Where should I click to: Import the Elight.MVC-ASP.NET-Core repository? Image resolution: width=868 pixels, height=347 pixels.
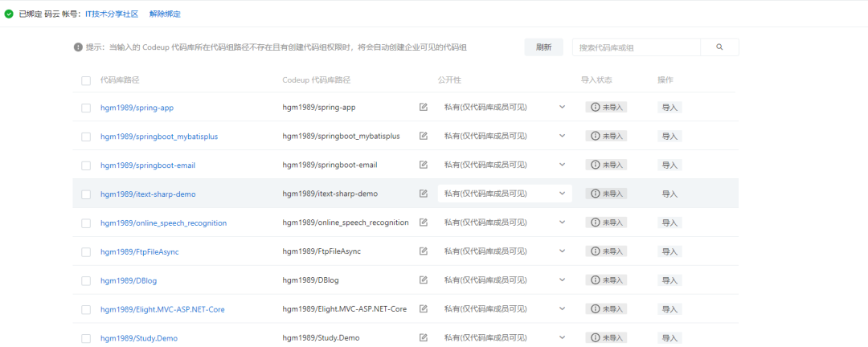click(669, 308)
